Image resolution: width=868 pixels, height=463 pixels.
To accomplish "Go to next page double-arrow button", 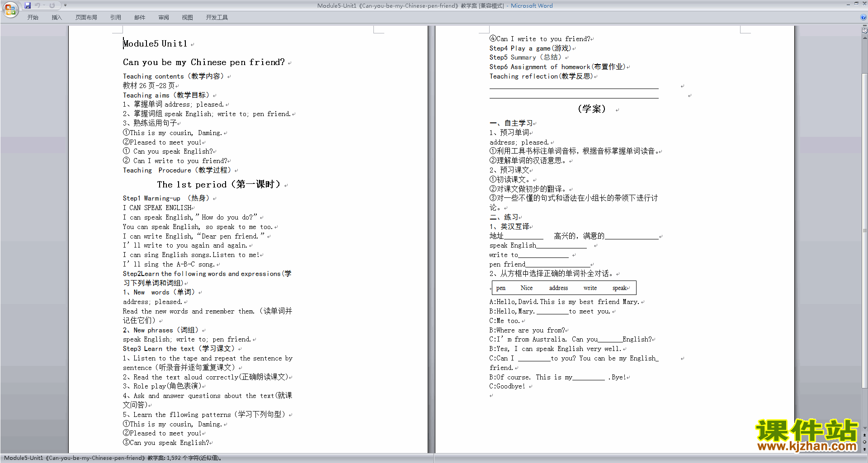I will tap(864, 449).
